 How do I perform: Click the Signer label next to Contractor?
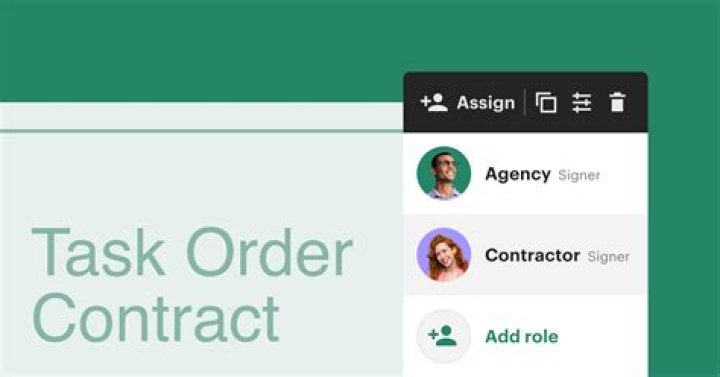point(608,257)
